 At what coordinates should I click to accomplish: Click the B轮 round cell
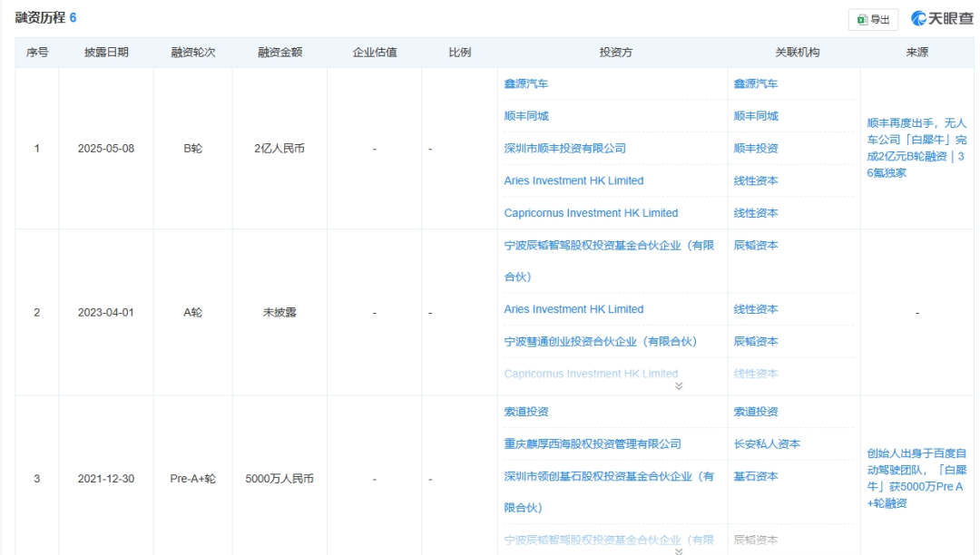(192, 149)
